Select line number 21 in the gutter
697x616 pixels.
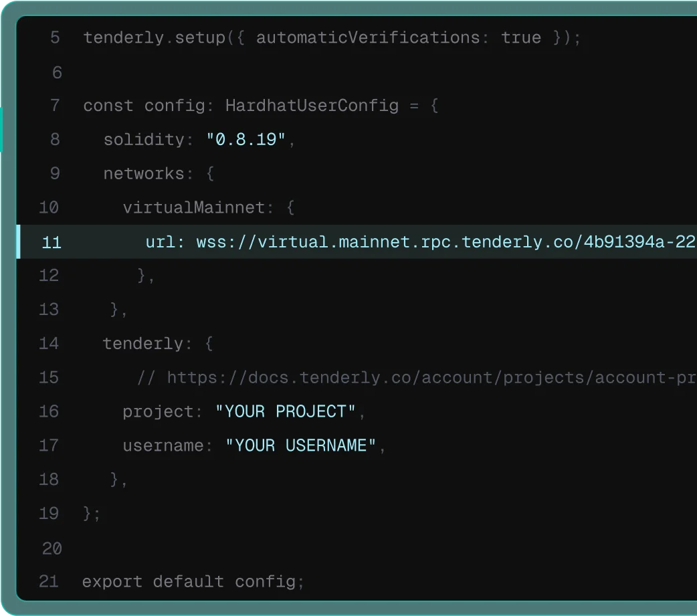pyautogui.click(x=49, y=582)
